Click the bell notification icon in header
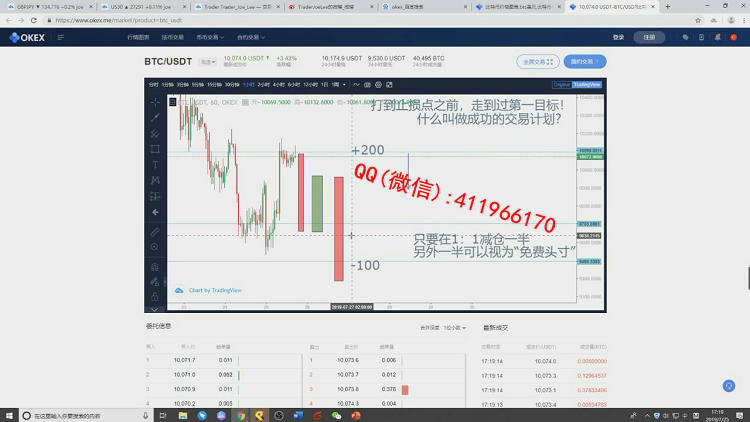This screenshot has height=422, width=750. 717,37
